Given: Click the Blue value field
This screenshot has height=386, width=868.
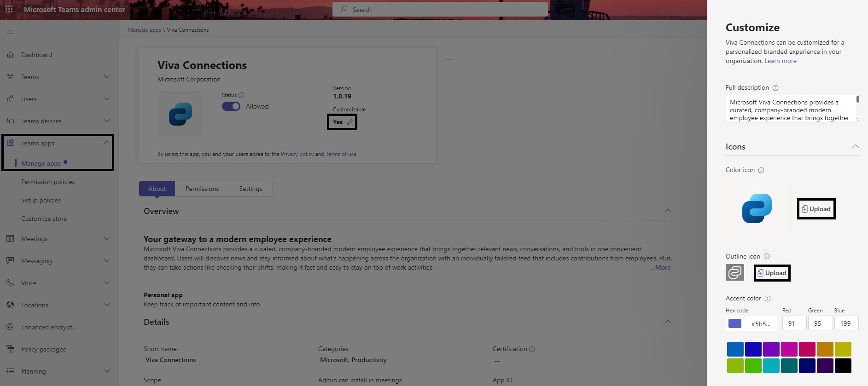Looking at the screenshot, I should click(846, 323).
